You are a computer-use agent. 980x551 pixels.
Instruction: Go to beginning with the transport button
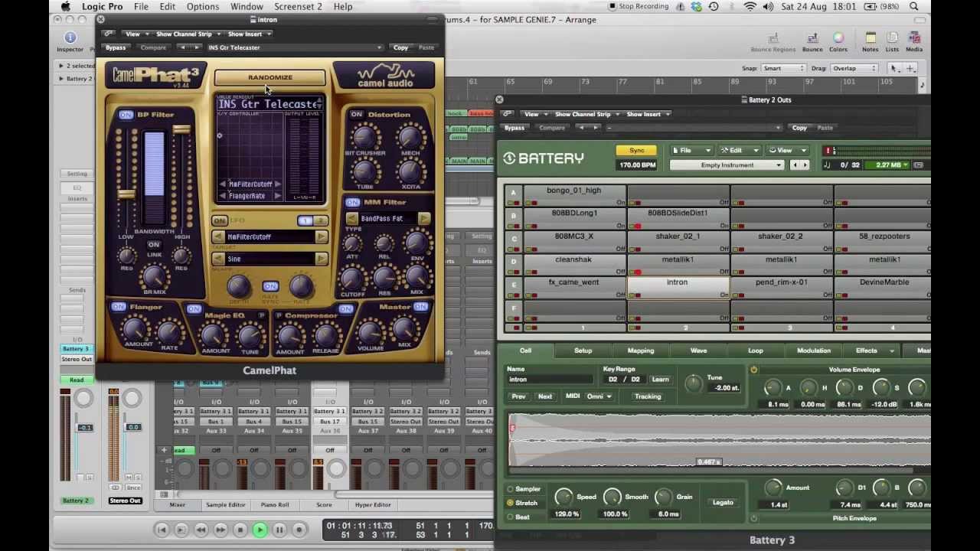pos(162,530)
